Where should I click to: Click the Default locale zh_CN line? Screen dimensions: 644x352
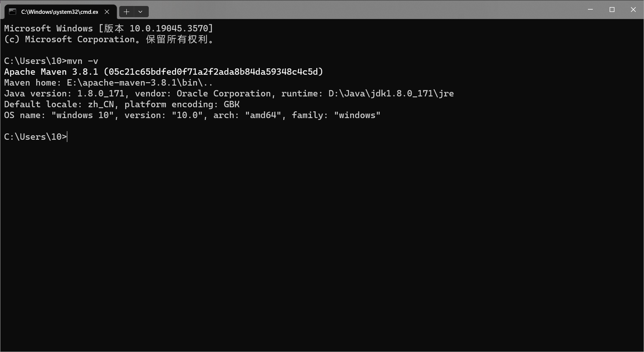click(121, 104)
